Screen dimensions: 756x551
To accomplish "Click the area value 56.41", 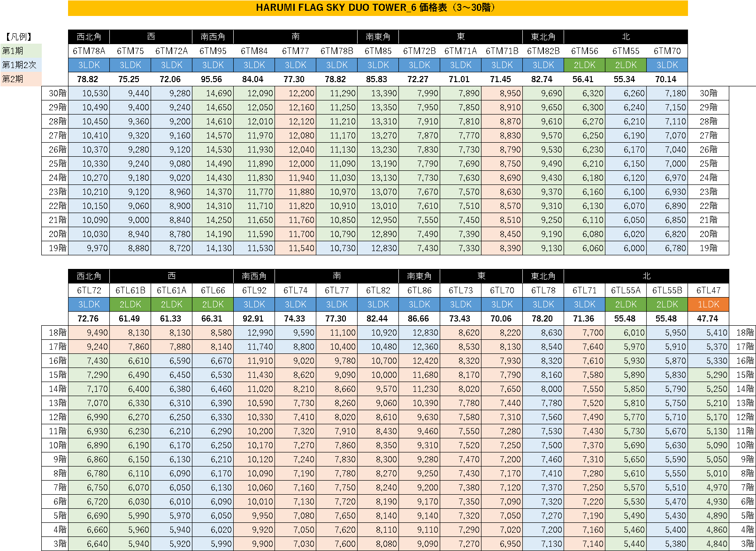I will pyautogui.click(x=584, y=79).
